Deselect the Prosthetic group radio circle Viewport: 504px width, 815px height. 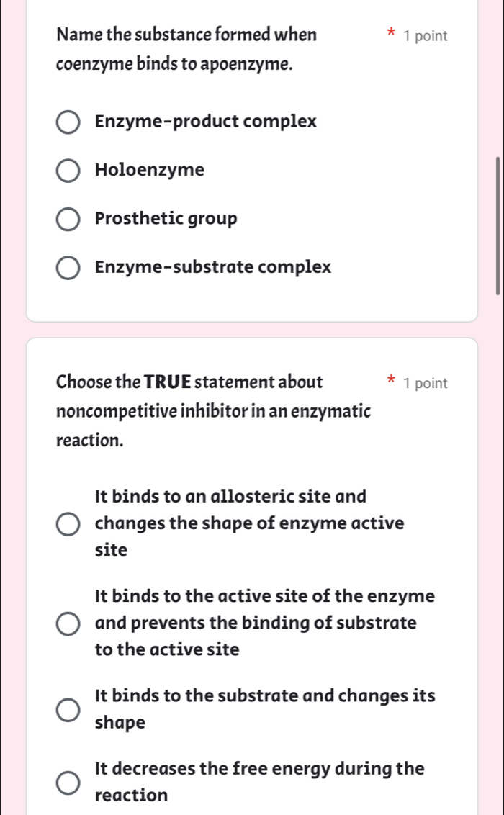(x=68, y=219)
